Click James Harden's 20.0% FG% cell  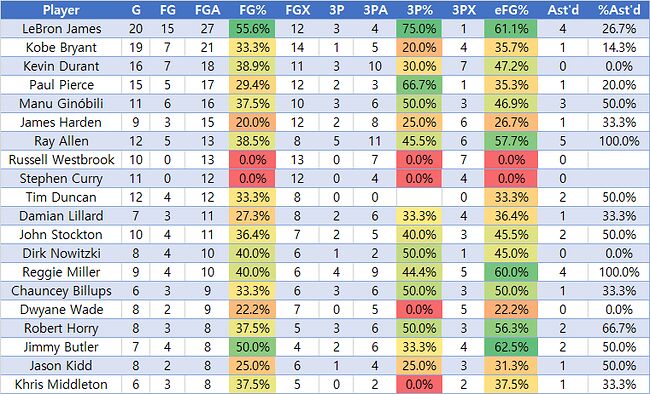[x=252, y=122]
